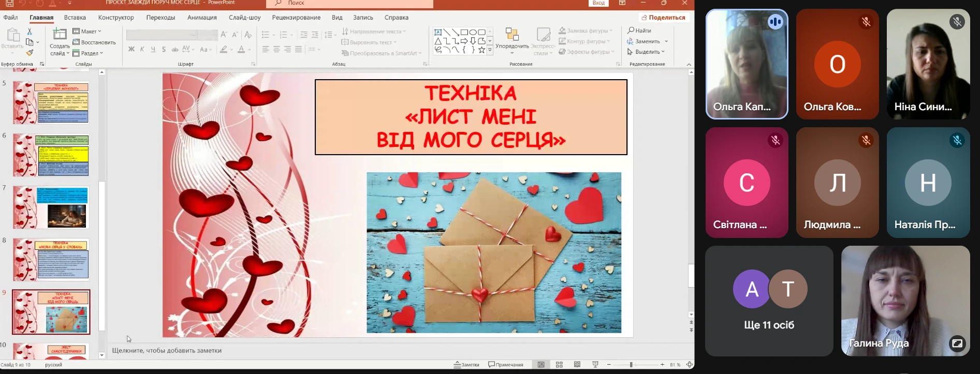Click the Найти find button
Viewport: 980px width, 374px height.
(x=639, y=31)
